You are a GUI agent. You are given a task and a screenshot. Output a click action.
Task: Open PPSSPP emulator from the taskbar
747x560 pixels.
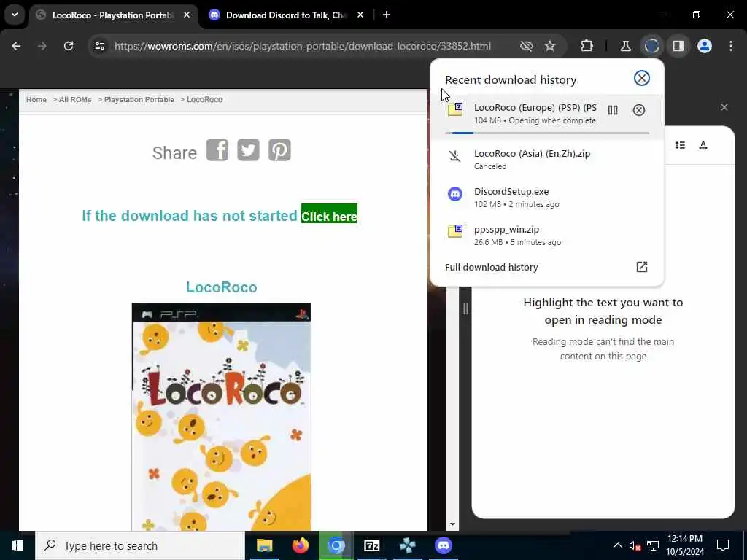point(407,545)
